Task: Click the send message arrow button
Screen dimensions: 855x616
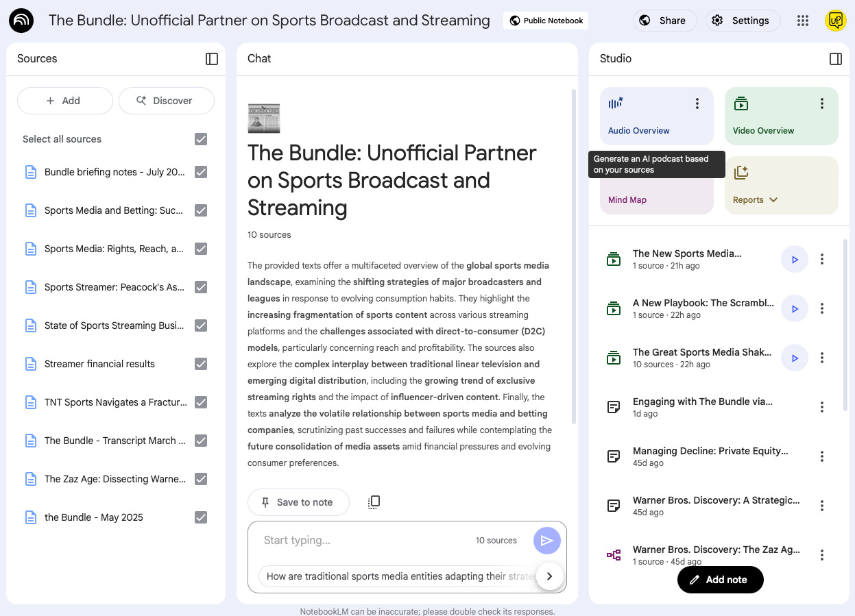Action: click(546, 541)
